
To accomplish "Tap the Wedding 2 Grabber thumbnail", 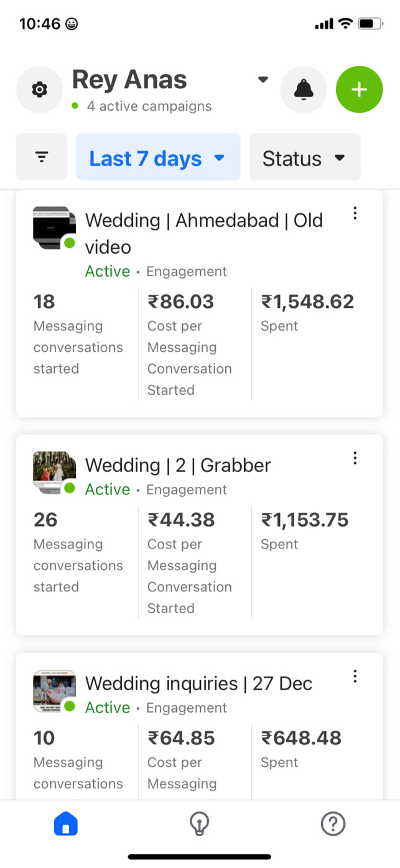I will click(54, 473).
